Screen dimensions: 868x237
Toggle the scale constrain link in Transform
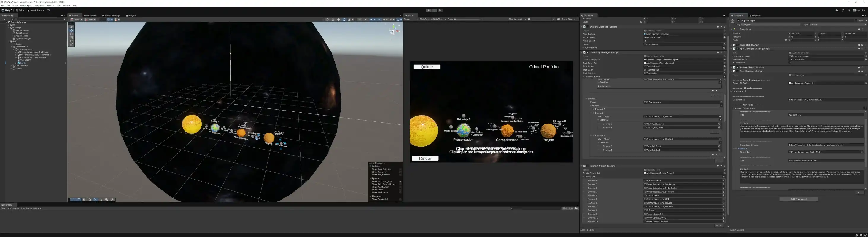[786, 40]
